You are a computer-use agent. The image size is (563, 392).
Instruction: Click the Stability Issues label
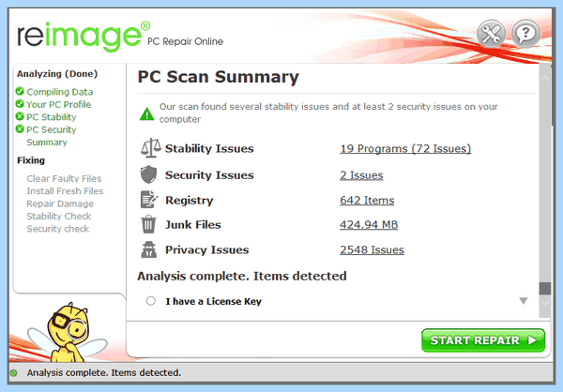[x=209, y=148]
